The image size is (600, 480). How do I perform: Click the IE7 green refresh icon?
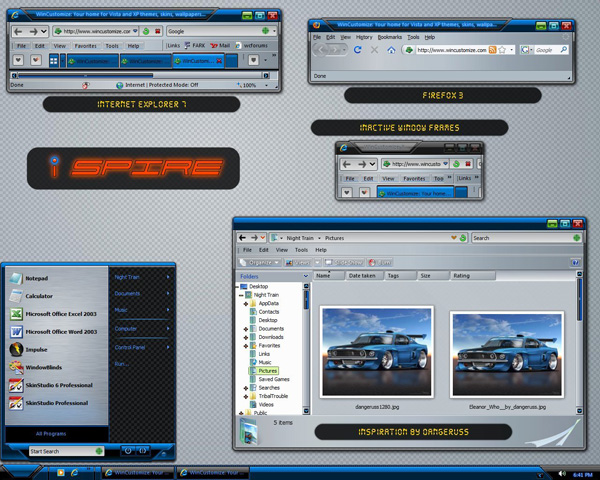(146, 31)
